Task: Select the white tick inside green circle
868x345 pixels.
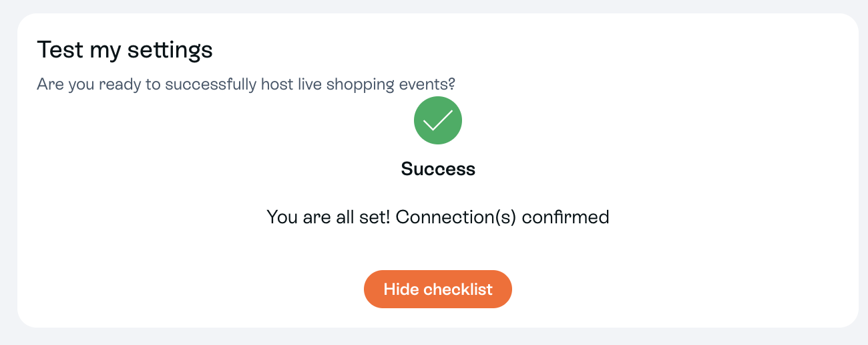Action: pos(438,120)
